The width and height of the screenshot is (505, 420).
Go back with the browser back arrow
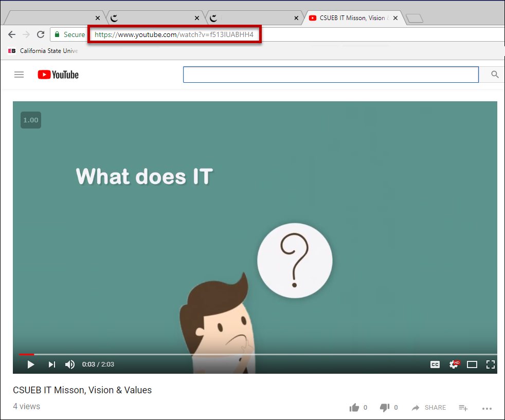(12, 34)
